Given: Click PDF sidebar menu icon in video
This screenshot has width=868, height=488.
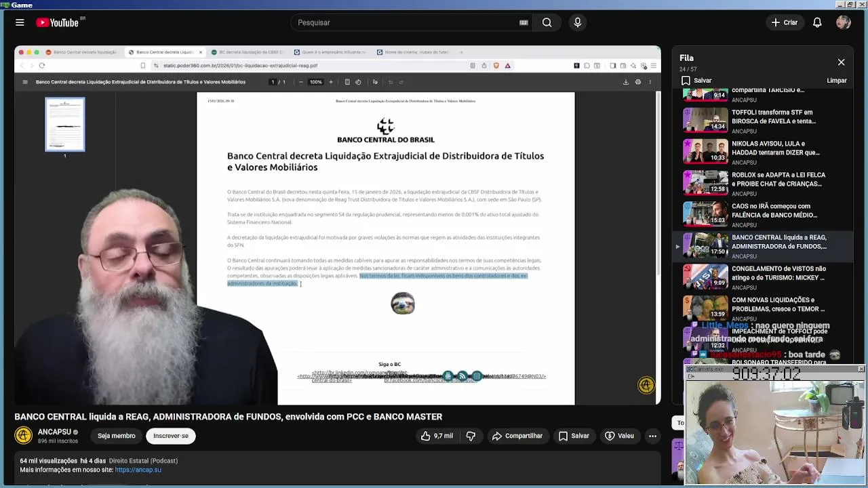Looking at the screenshot, I should point(25,82).
